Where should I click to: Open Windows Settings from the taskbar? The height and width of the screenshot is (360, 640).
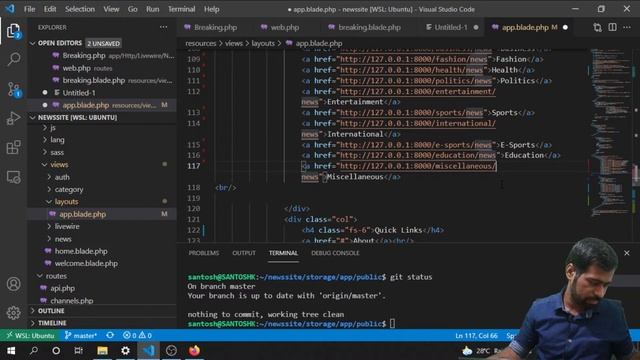125,351
